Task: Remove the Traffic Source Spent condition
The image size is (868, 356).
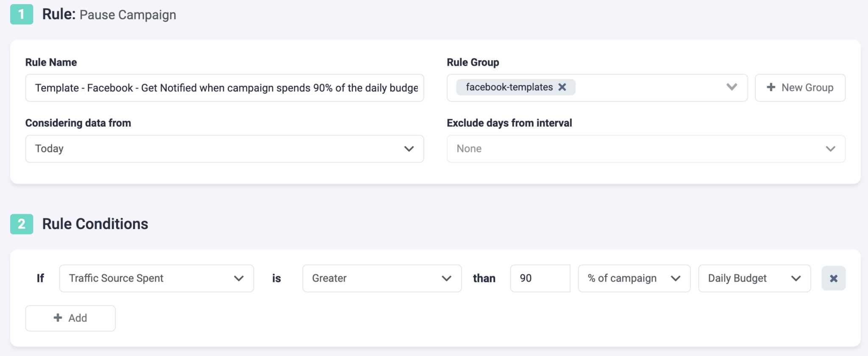Action: click(x=833, y=278)
